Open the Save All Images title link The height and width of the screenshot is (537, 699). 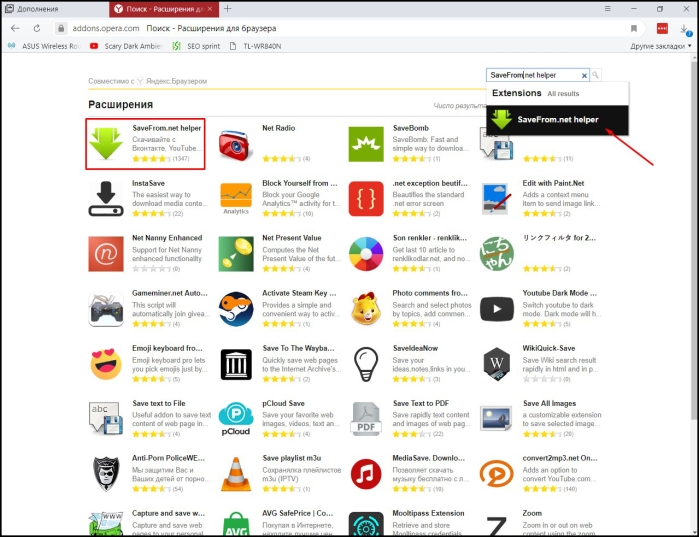549,403
